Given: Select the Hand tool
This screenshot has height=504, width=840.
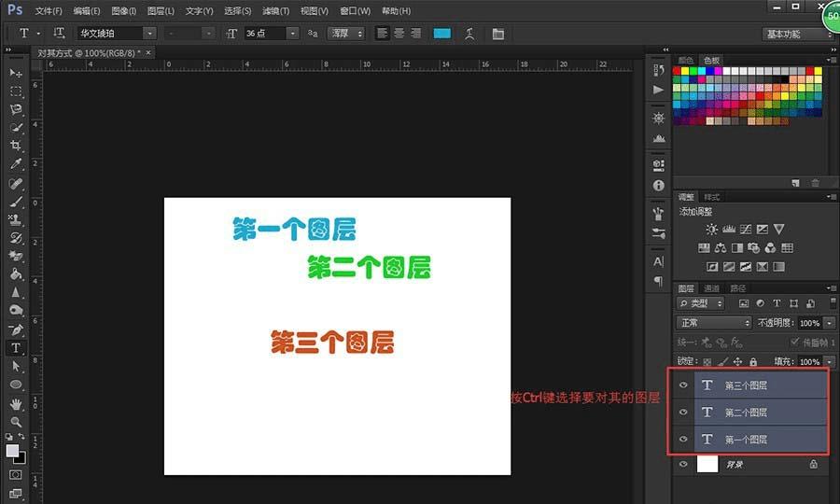Looking at the screenshot, I should [16, 403].
